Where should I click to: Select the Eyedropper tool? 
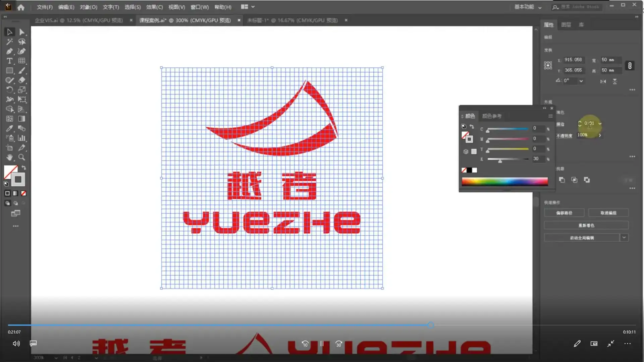pos(10,129)
